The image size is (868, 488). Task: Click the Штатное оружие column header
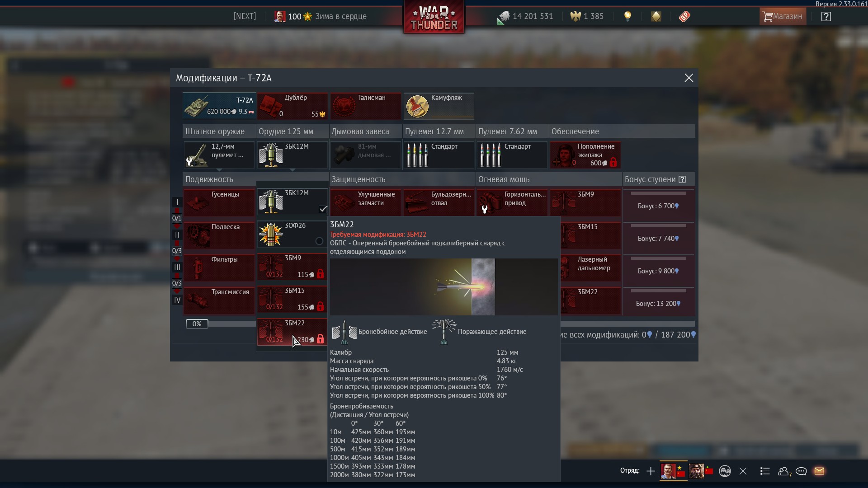coord(219,131)
